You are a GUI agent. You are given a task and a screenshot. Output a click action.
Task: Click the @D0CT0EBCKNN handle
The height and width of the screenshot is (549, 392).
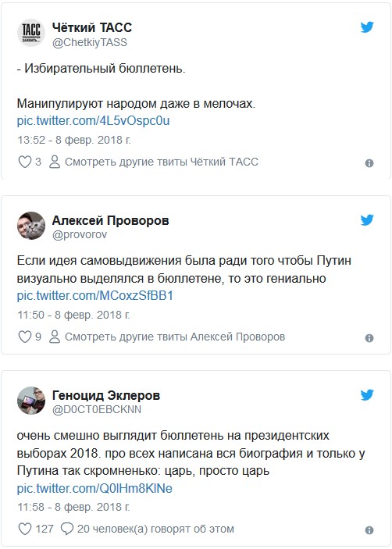point(97,409)
